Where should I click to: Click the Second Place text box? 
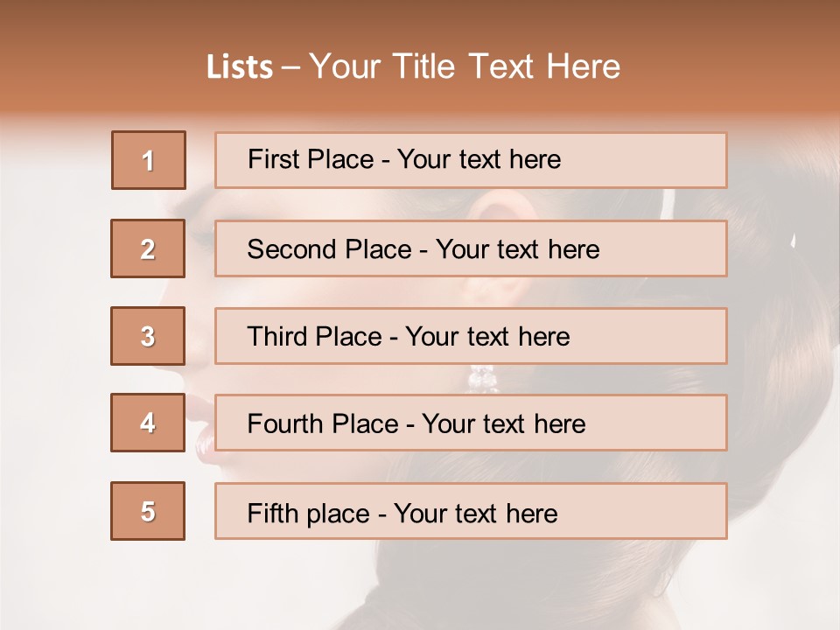click(x=471, y=248)
